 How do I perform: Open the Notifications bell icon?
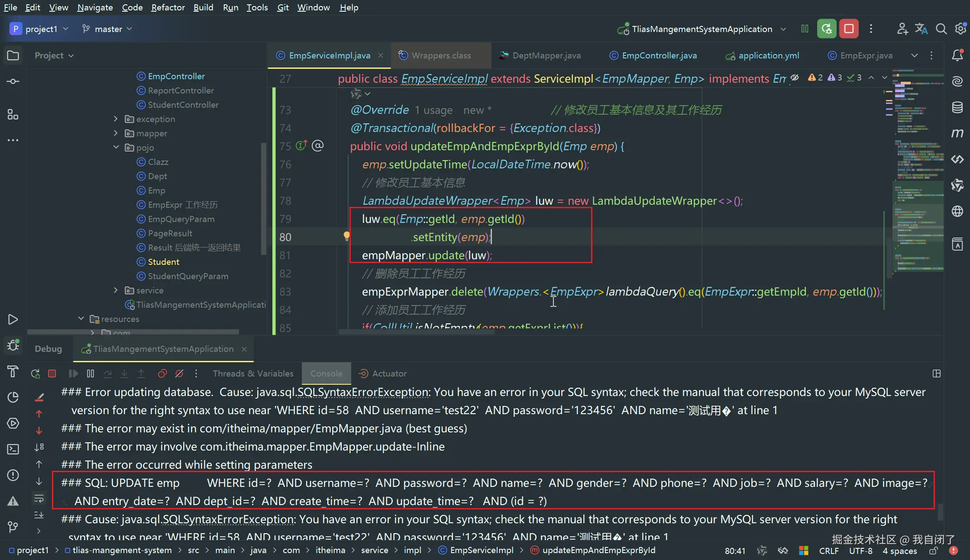[x=957, y=55]
